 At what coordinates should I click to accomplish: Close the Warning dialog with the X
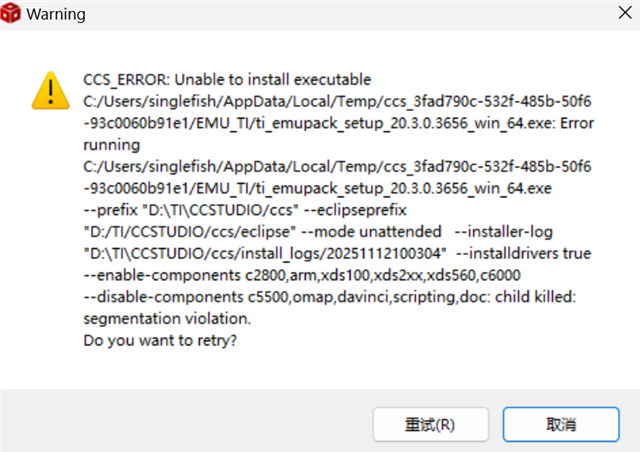(x=612, y=15)
